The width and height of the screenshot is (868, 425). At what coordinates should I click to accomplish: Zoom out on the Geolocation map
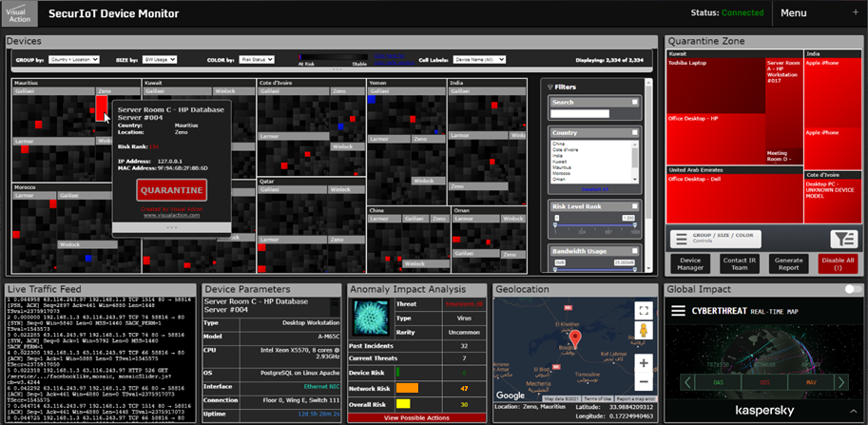644,381
